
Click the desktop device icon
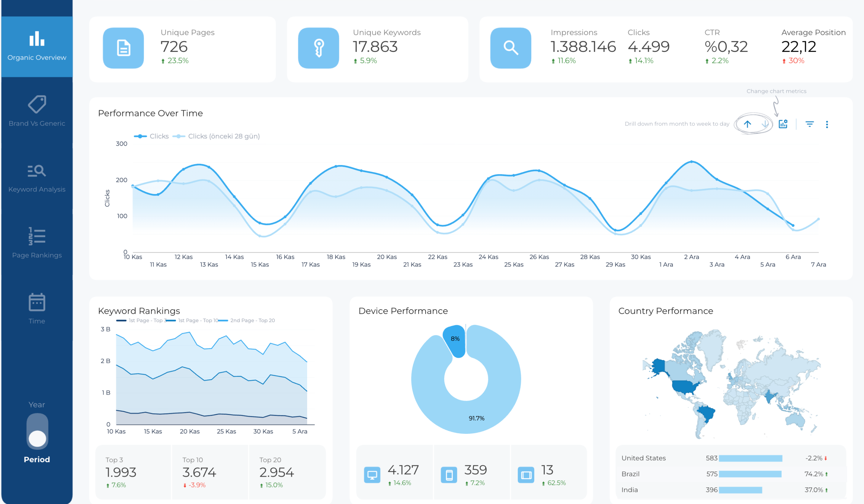tap(372, 475)
